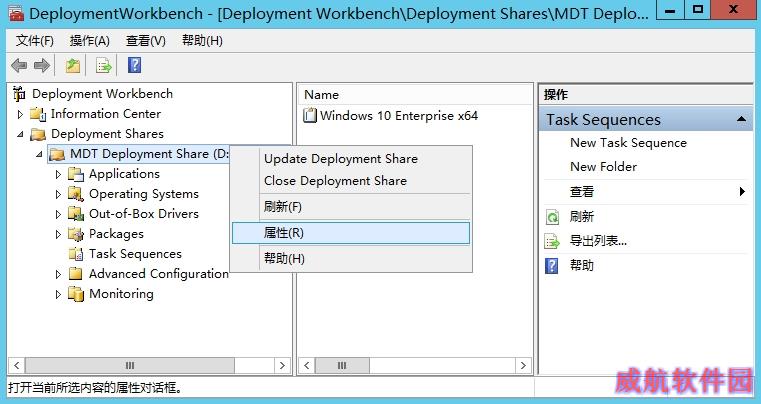Click the blue help toolbar icon
This screenshot has height=404, width=761.
click(x=134, y=65)
